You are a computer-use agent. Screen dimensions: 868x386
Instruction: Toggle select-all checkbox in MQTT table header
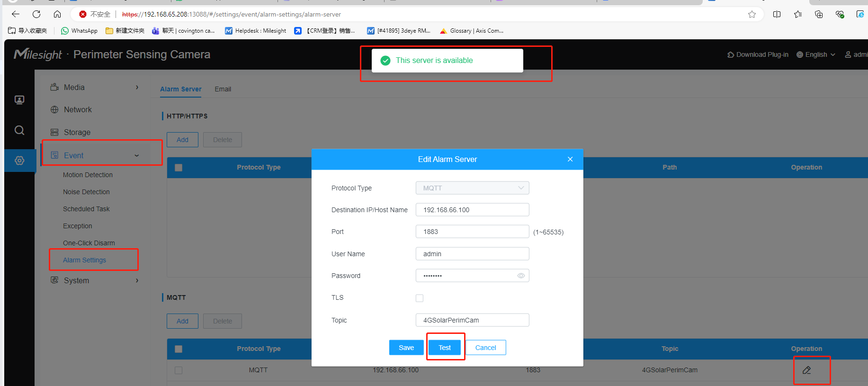tap(179, 349)
